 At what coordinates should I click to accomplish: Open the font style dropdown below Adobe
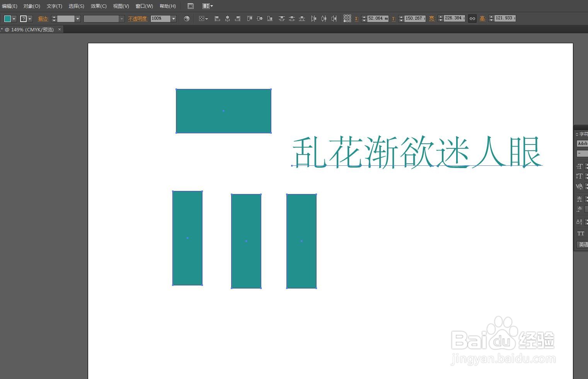point(583,153)
